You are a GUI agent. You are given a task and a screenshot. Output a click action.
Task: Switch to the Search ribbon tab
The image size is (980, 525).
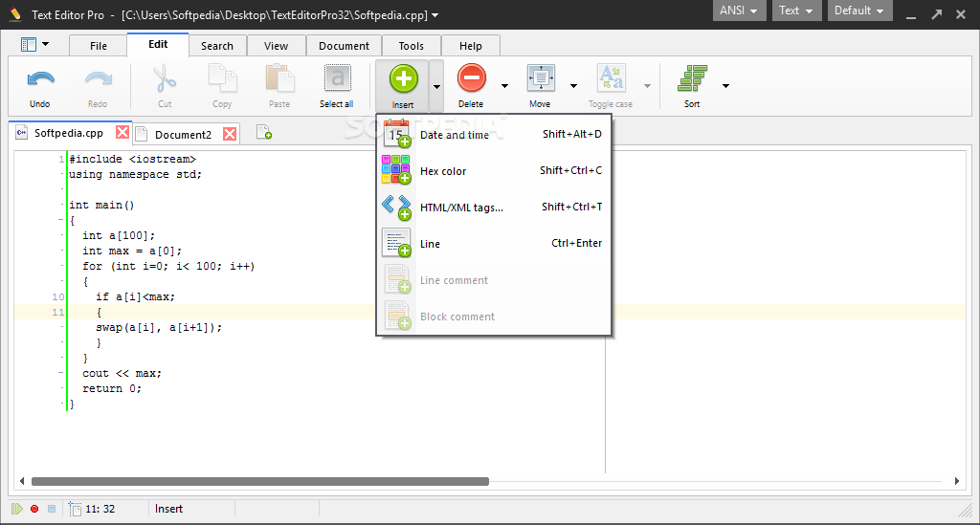click(217, 46)
